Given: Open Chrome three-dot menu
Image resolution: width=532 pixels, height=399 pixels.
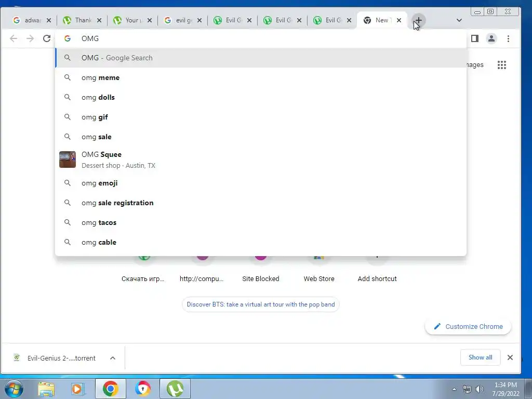Looking at the screenshot, I should tap(508, 38).
